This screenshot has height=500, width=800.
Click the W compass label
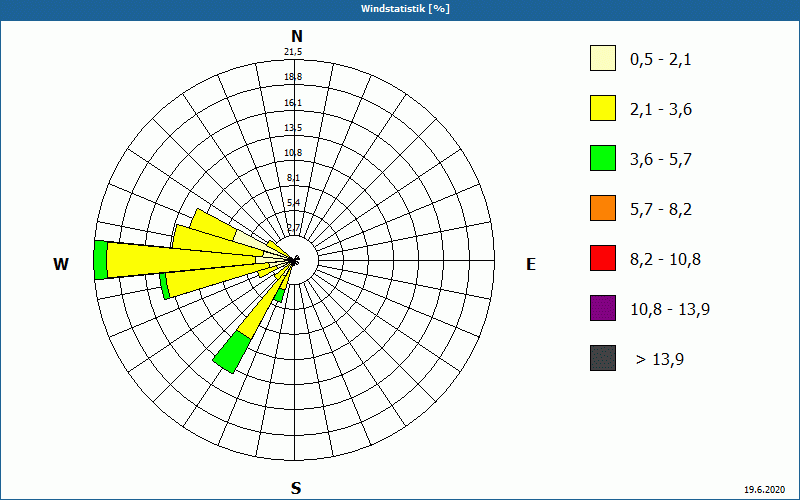(61, 264)
